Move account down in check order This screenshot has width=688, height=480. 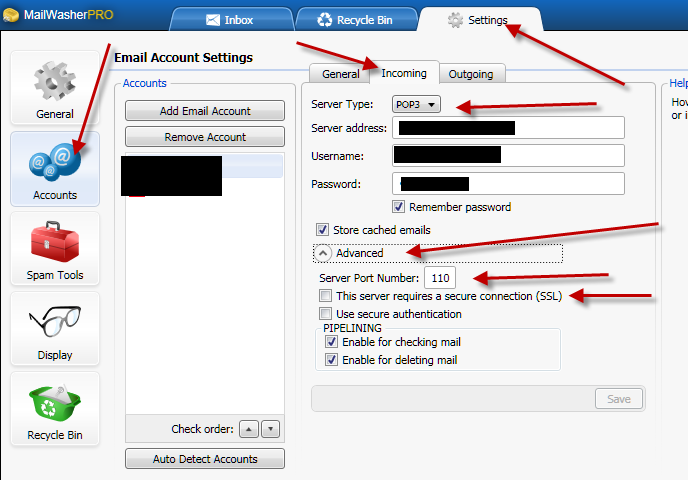click(270, 429)
